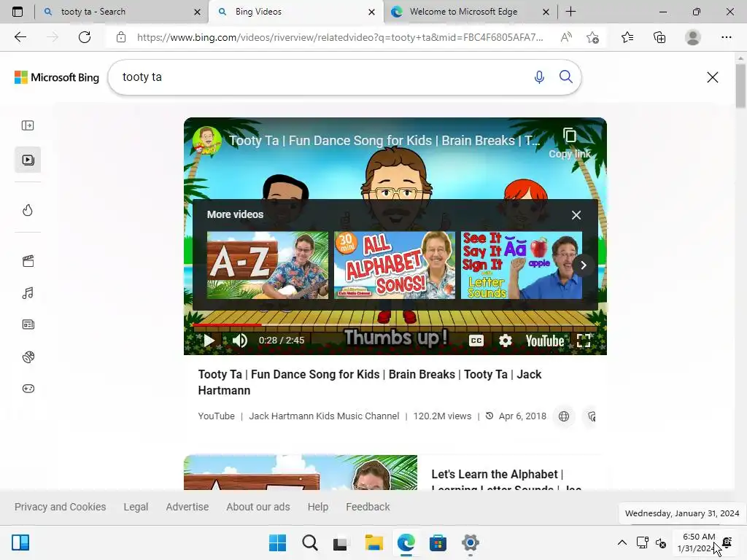747x560 pixels.
Task: Open trending videos flame icon
Action: point(28,210)
